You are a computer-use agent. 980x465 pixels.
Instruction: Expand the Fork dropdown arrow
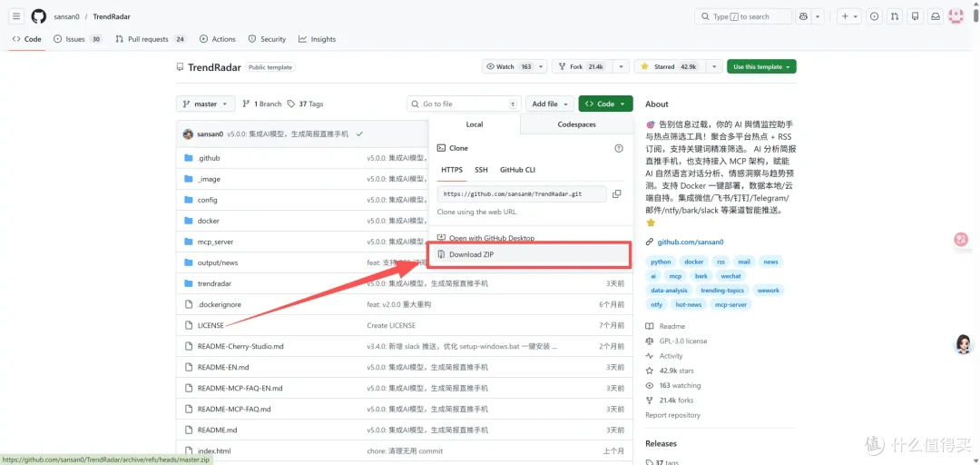(x=620, y=66)
